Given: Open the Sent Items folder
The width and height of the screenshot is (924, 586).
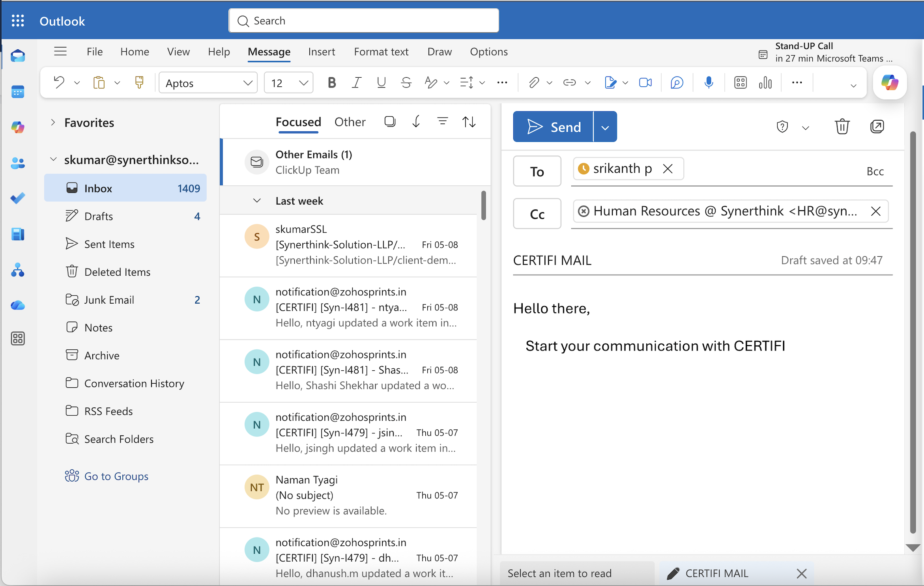Looking at the screenshot, I should tap(125, 244).
